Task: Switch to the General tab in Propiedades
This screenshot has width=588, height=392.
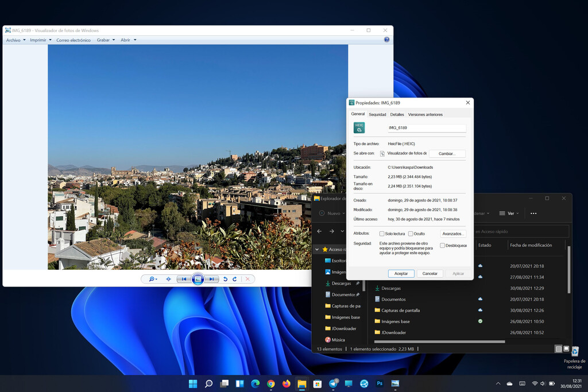Action: pos(358,114)
